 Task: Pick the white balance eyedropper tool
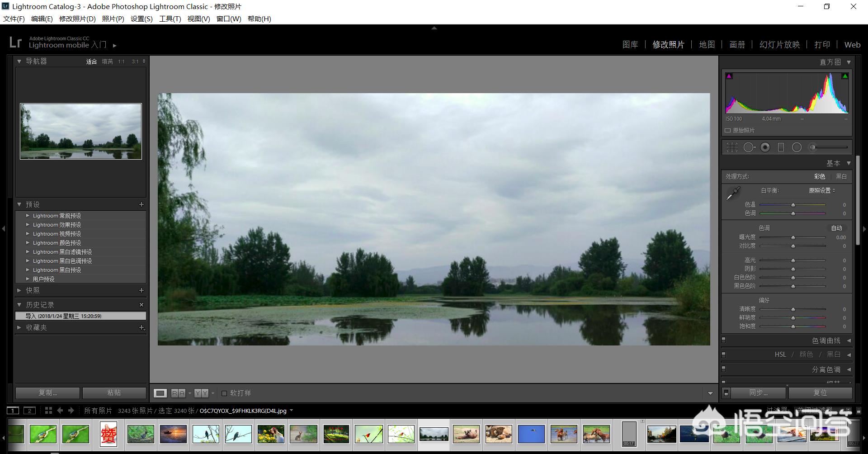733,193
